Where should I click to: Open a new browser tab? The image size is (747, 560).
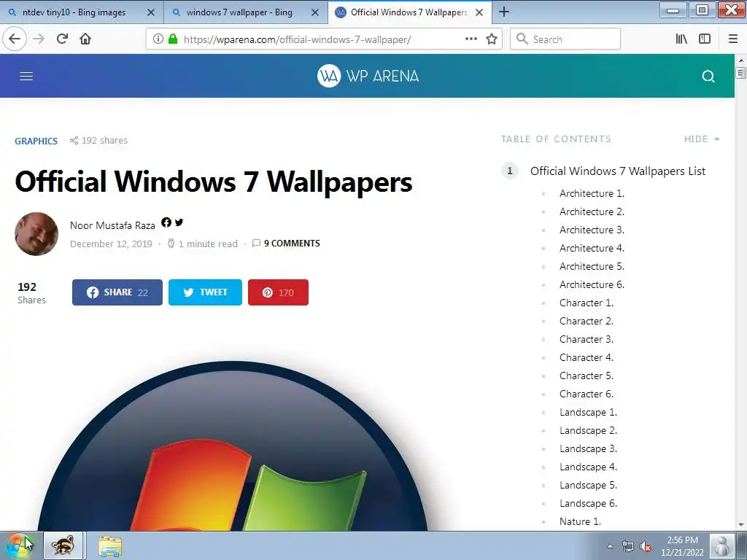[x=504, y=12]
